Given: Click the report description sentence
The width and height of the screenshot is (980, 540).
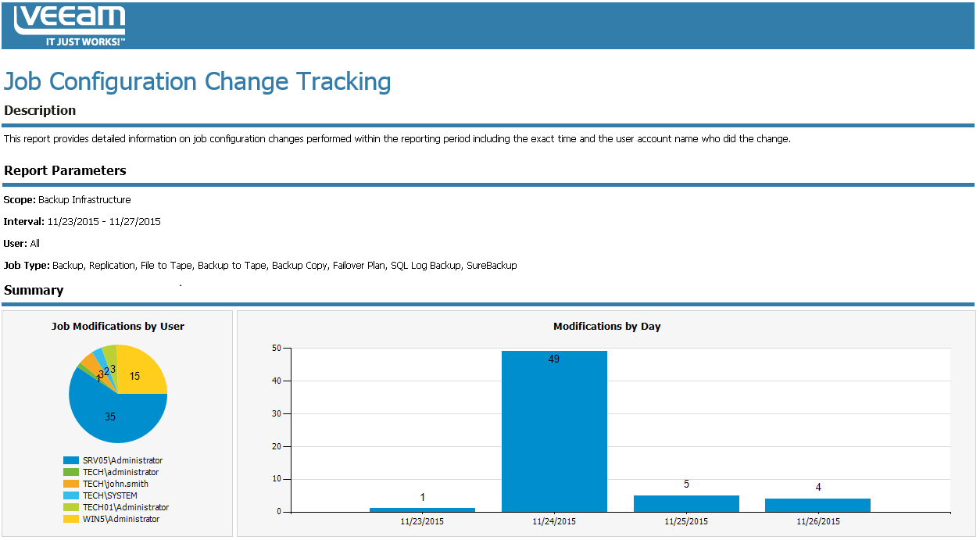Looking at the screenshot, I should [397, 139].
